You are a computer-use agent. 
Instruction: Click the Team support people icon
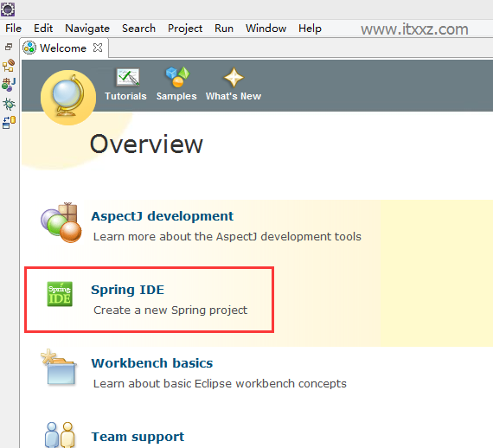[x=60, y=435]
